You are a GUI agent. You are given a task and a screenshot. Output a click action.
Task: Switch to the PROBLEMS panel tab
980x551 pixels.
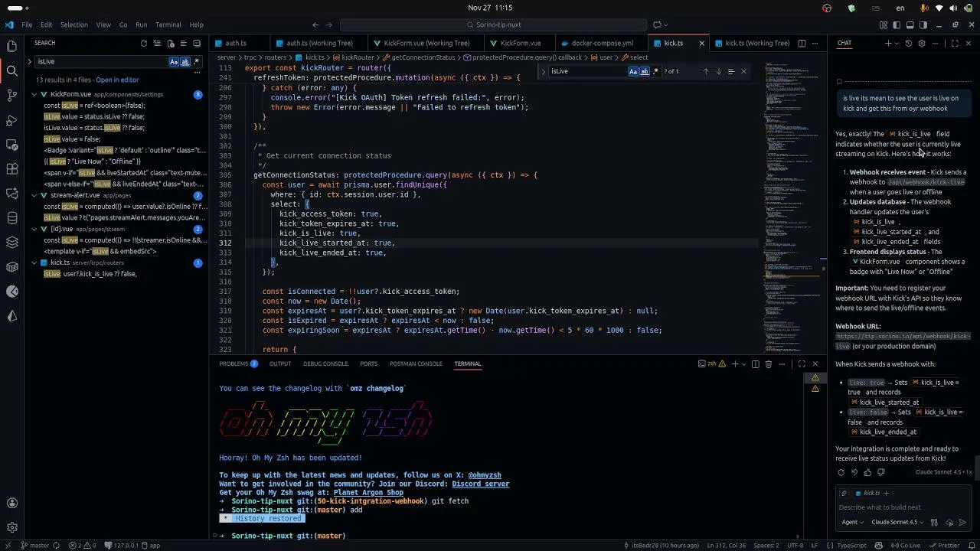click(x=238, y=364)
